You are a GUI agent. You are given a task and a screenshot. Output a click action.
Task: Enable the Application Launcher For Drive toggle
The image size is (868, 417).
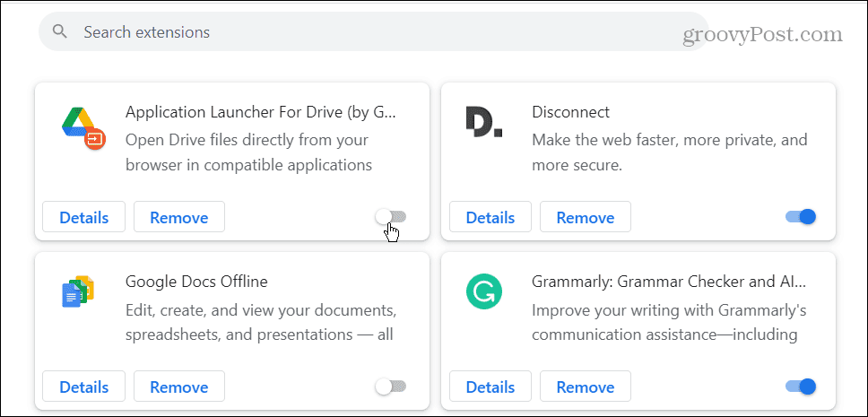390,217
